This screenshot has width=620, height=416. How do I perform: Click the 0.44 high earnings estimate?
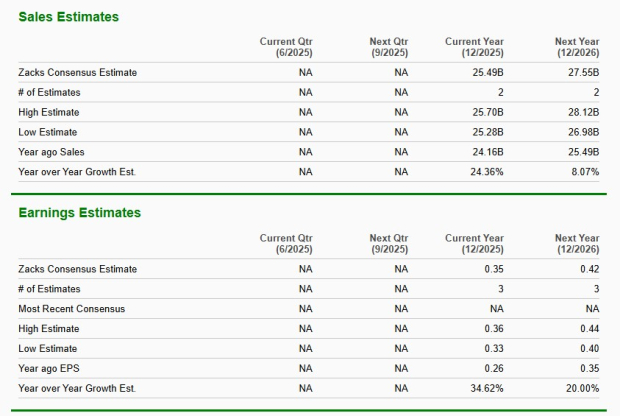589,328
